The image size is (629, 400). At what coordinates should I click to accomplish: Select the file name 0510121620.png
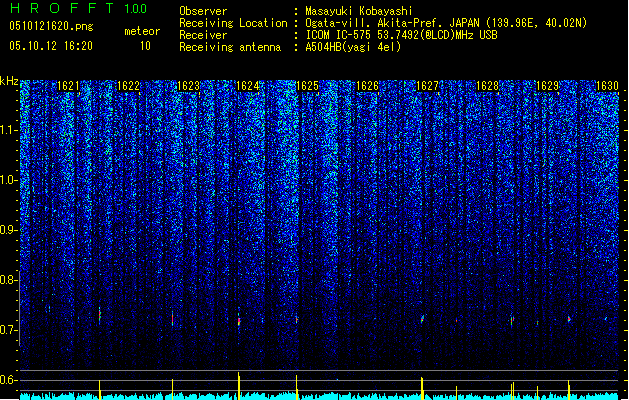pyautogui.click(x=51, y=26)
